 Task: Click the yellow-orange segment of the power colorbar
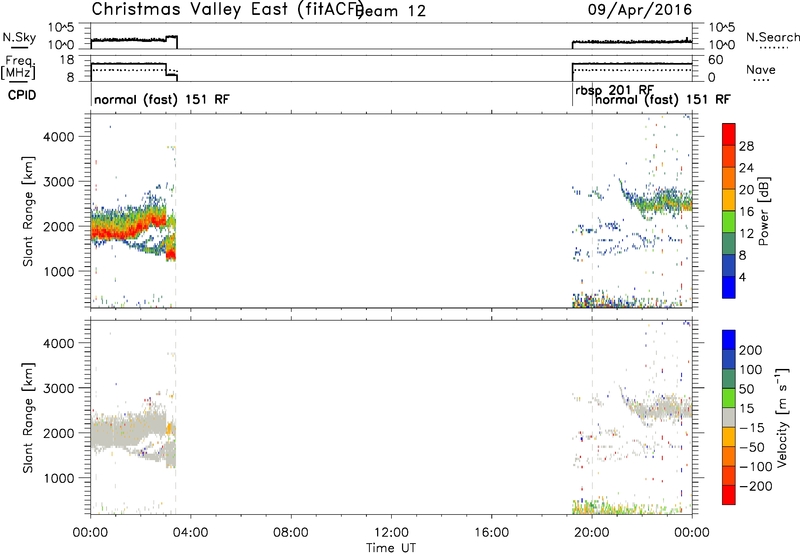coord(729,200)
